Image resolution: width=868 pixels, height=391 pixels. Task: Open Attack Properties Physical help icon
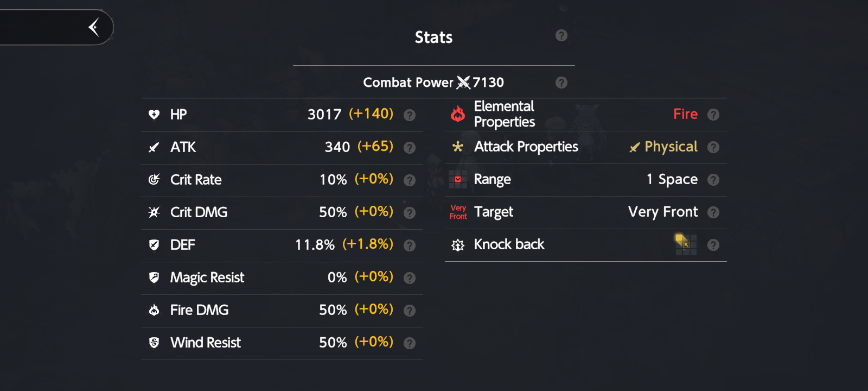tap(713, 147)
